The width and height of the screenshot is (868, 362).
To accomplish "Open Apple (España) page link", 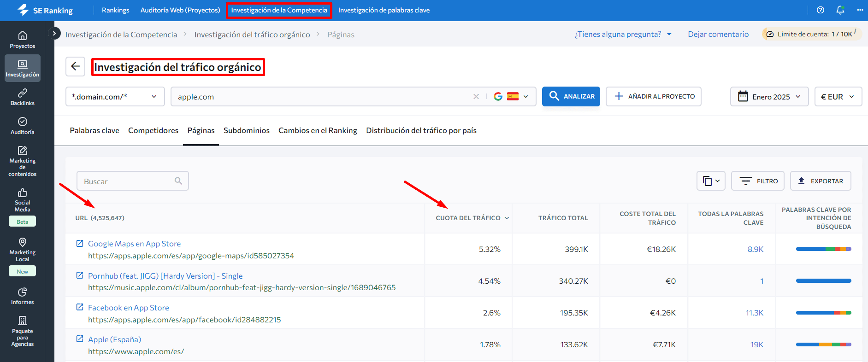I will coord(115,339).
